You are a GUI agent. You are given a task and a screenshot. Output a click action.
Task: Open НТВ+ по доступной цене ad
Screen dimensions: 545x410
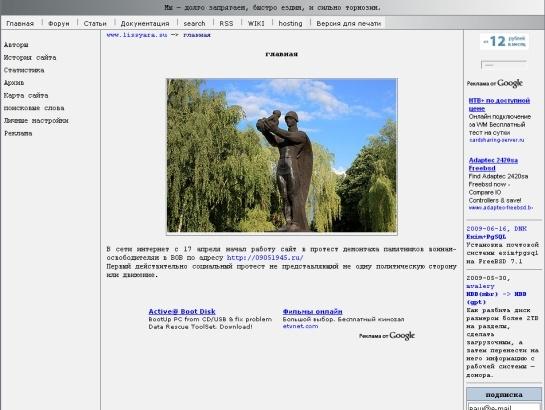(x=499, y=104)
